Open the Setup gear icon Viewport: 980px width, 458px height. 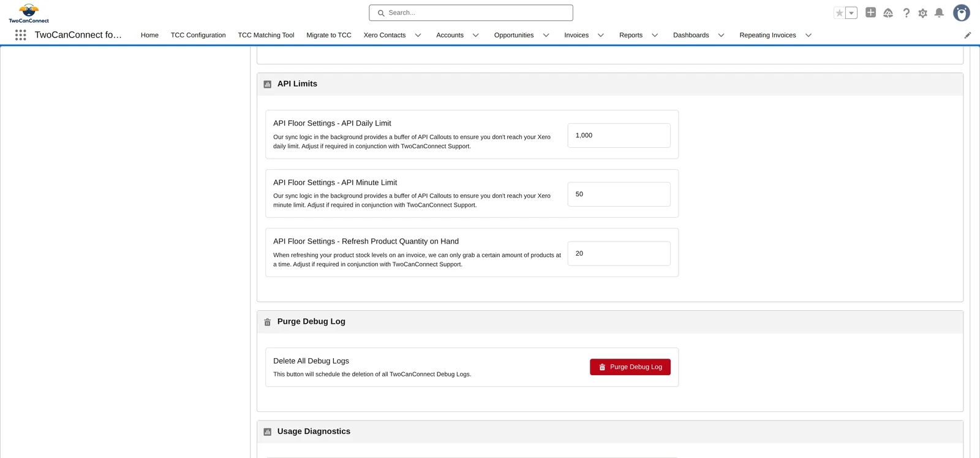pos(922,13)
